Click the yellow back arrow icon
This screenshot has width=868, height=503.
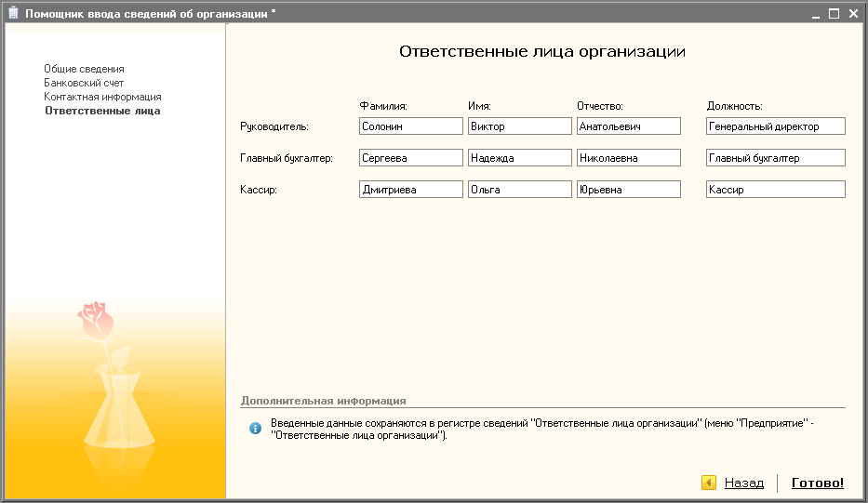pyautogui.click(x=709, y=483)
